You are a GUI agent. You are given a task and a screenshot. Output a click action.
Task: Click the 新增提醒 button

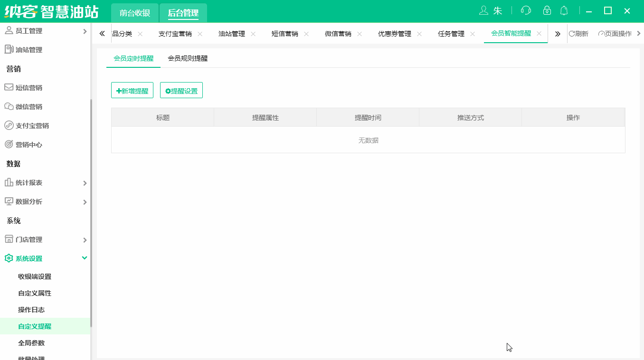(x=132, y=90)
